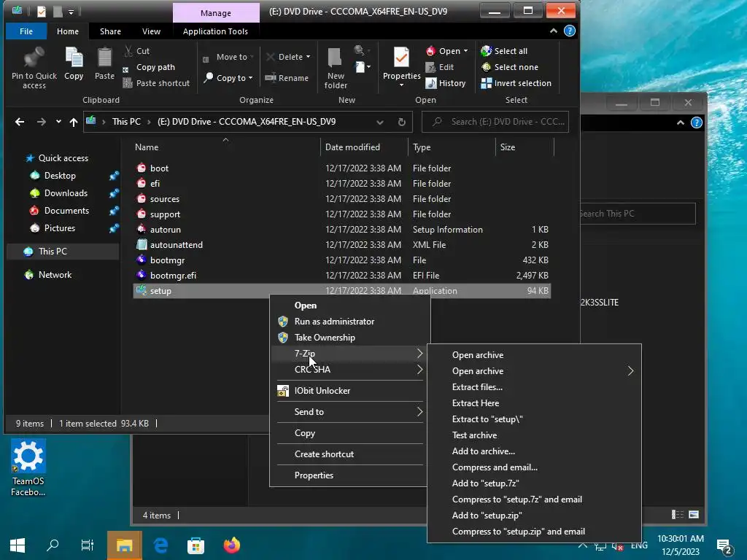Collapse the ribbon with chevron
Image resolution: width=747 pixels, height=560 pixels.
[553, 31]
